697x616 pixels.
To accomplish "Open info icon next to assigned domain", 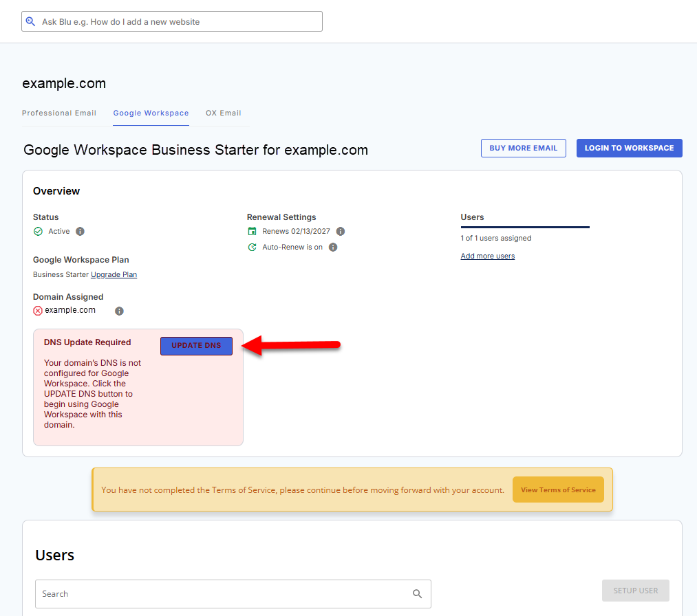I will tap(119, 311).
